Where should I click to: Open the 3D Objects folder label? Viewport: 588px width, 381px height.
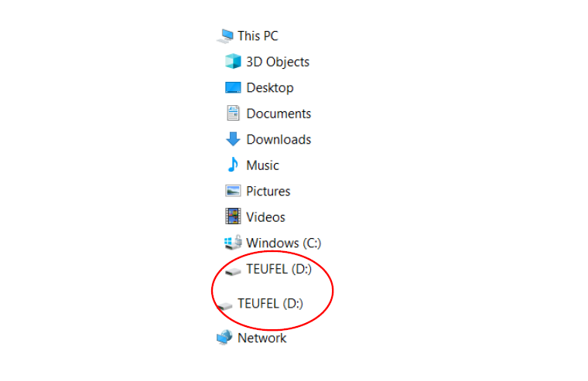pos(278,62)
